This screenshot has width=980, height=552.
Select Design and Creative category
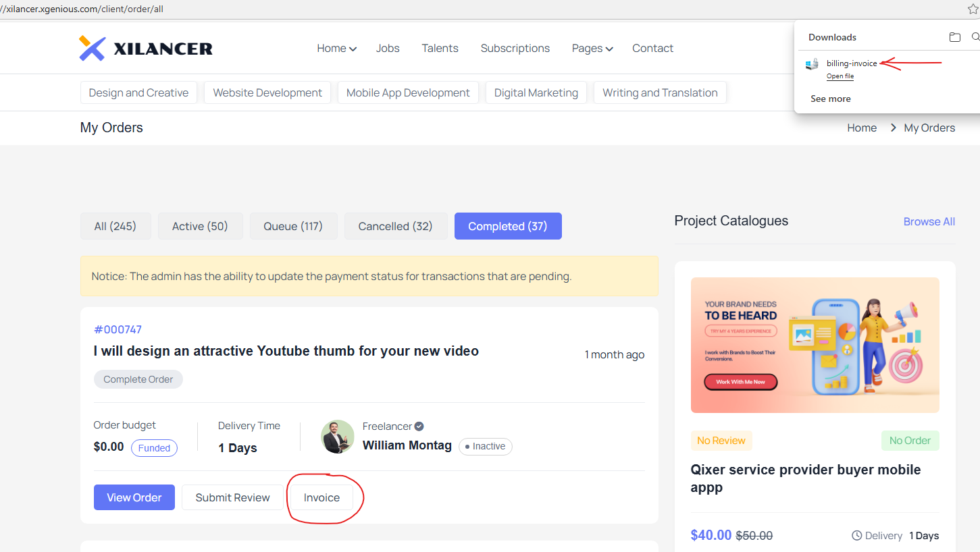[x=138, y=92]
